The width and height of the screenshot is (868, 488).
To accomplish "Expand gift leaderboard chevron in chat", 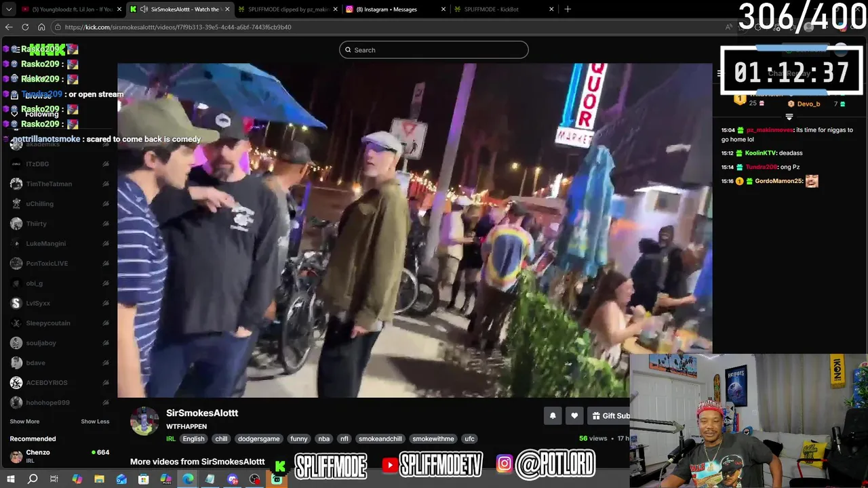I will (x=789, y=117).
